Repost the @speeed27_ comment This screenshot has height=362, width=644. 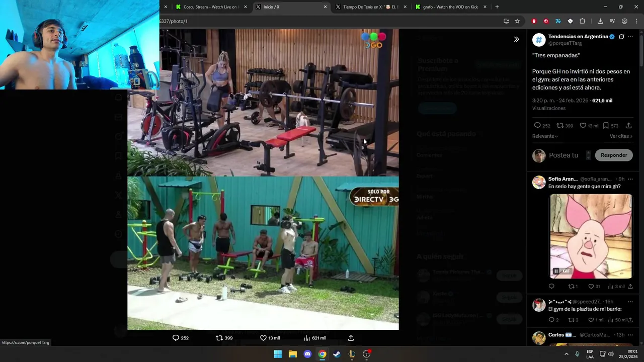tap(573, 320)
